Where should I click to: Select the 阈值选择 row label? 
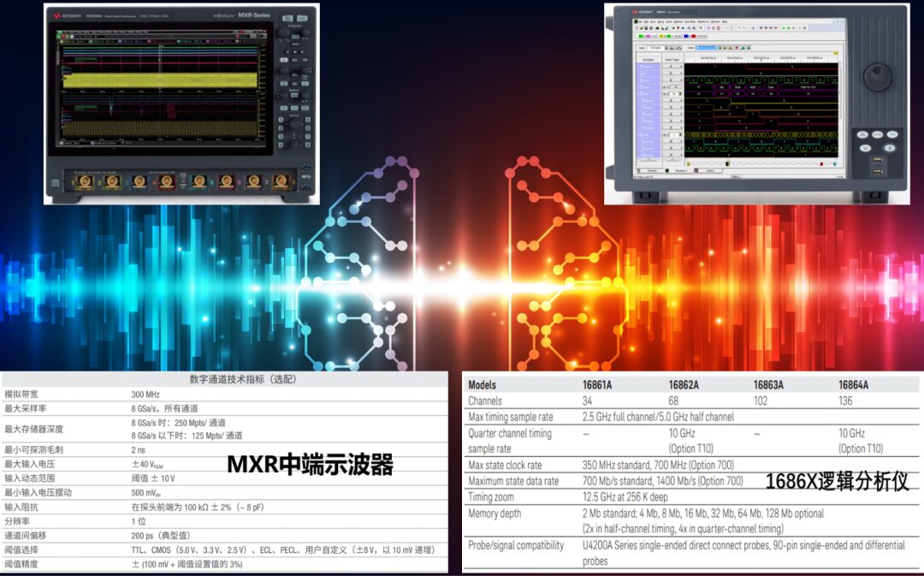(21, 549)
